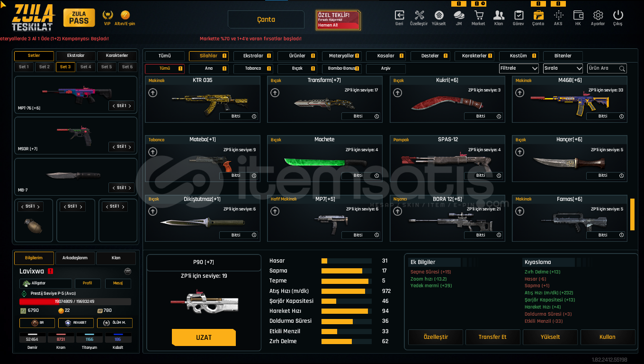Switch to the Silahlar category tab
The height and width of the screenshot is (364, 644).
209,56
